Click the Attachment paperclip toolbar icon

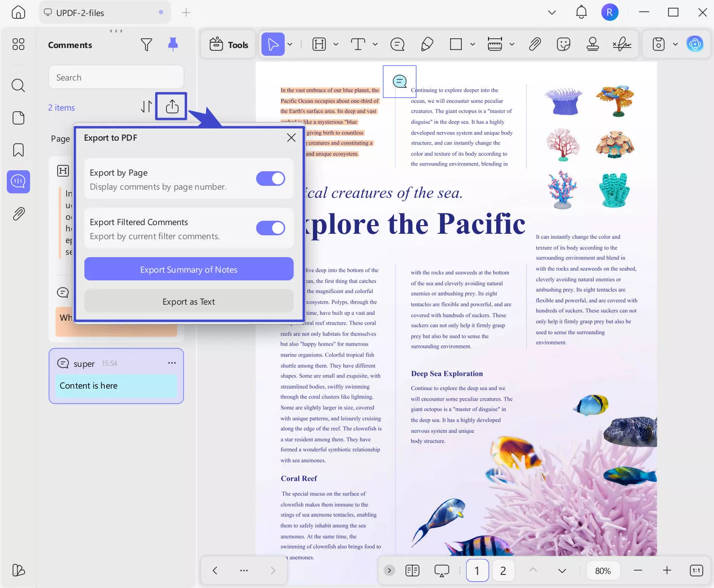point(535,44)
